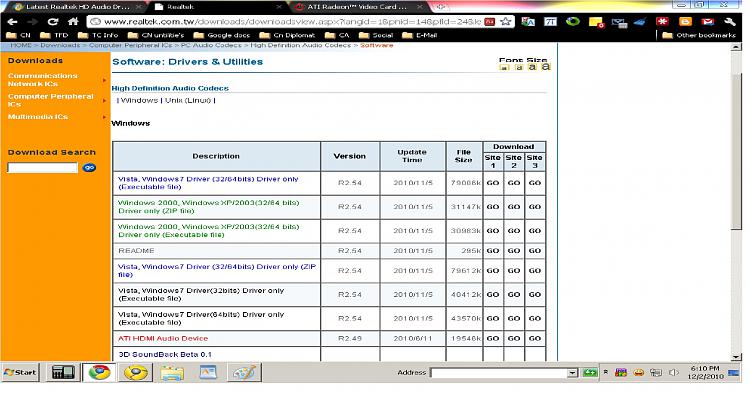Viewport: 750px width, 393px height.
Task: Click the yellow note extension icon
Action: [x=596, y=22]
